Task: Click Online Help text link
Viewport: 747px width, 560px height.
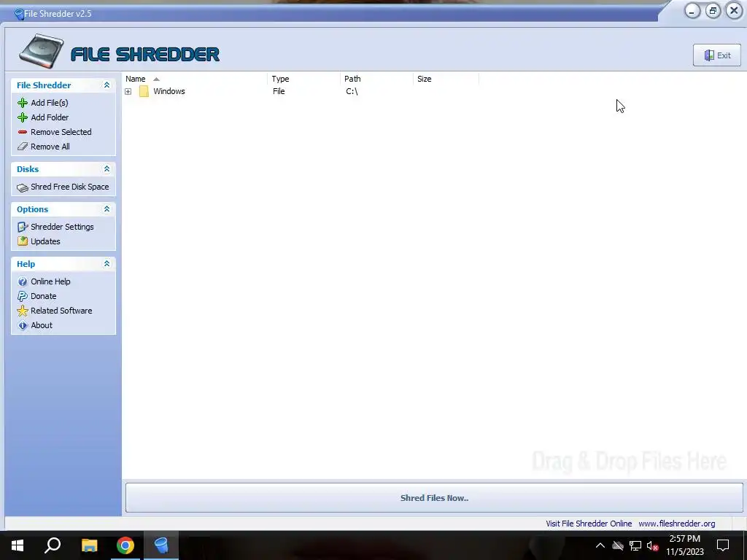Action: point(50,282)
